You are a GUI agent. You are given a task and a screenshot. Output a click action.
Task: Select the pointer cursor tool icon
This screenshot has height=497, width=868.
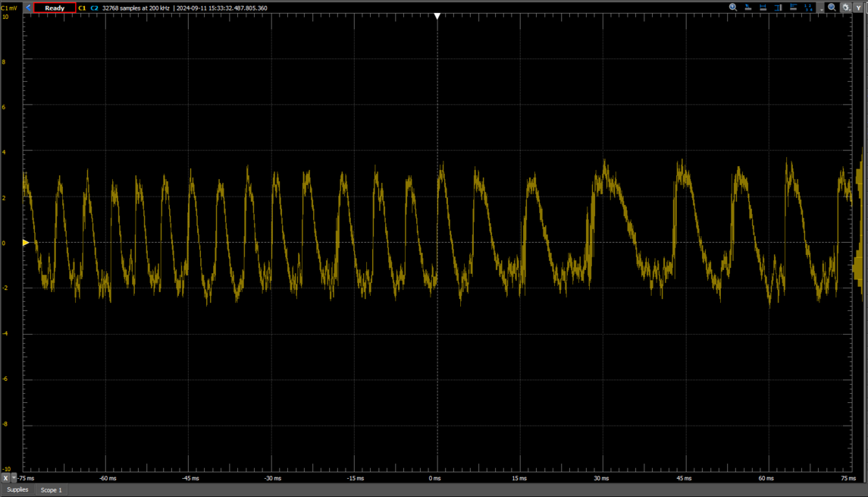tap(748, 8)
